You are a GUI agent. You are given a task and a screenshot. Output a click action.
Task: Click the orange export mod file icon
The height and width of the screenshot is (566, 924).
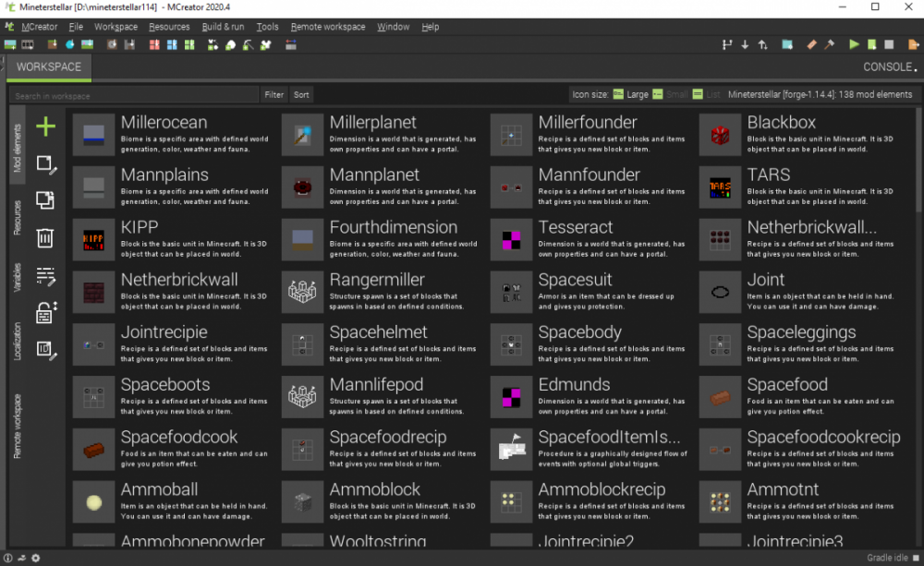coord(914,44)
